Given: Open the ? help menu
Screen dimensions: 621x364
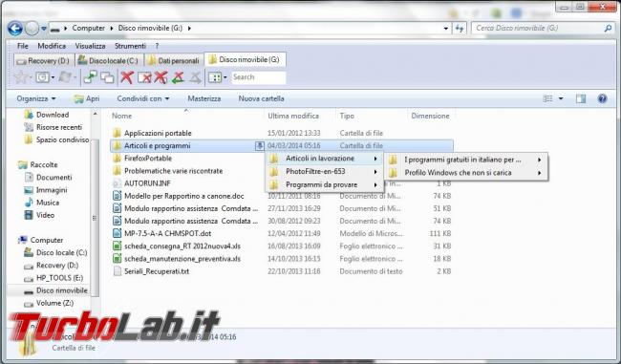Looking at the screenshot, I should tap(157, 46).
